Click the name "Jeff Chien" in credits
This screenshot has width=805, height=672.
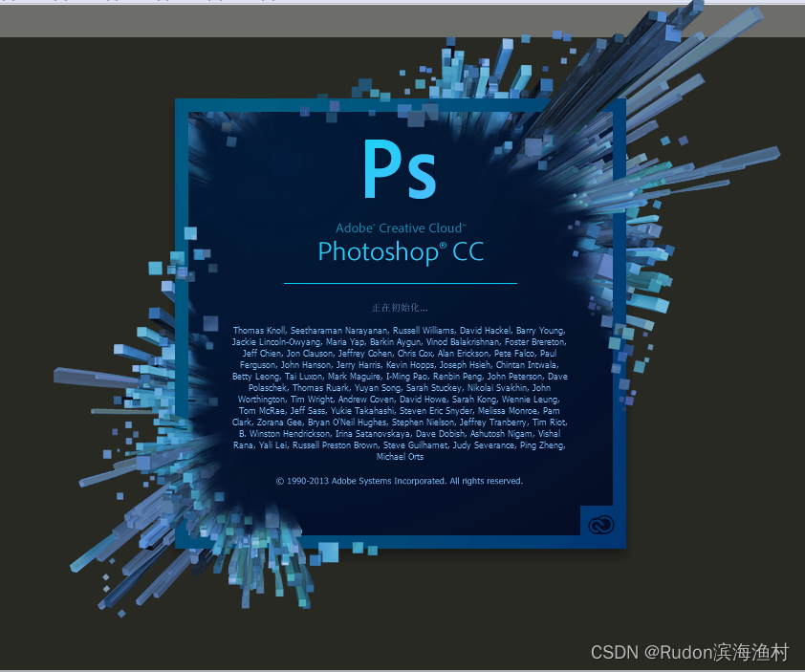262,353
